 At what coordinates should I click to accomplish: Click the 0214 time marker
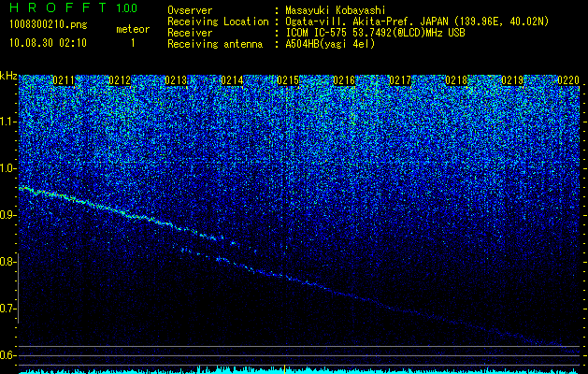tap(232, 80)
